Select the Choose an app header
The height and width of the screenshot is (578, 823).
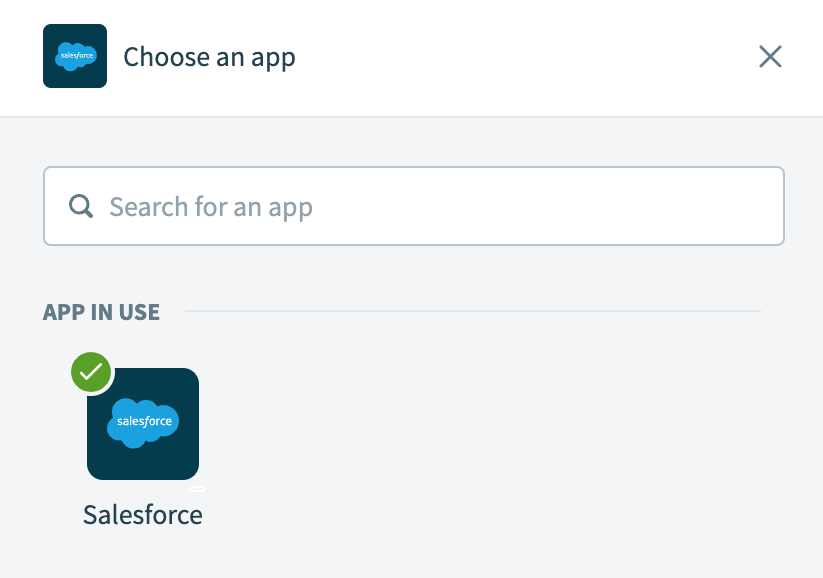pos(209,56)
